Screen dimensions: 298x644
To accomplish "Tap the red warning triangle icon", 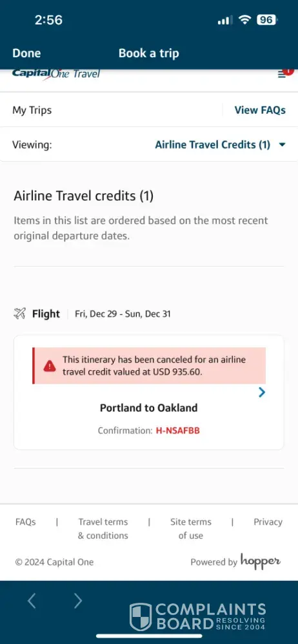I will (x=50, y=366).
